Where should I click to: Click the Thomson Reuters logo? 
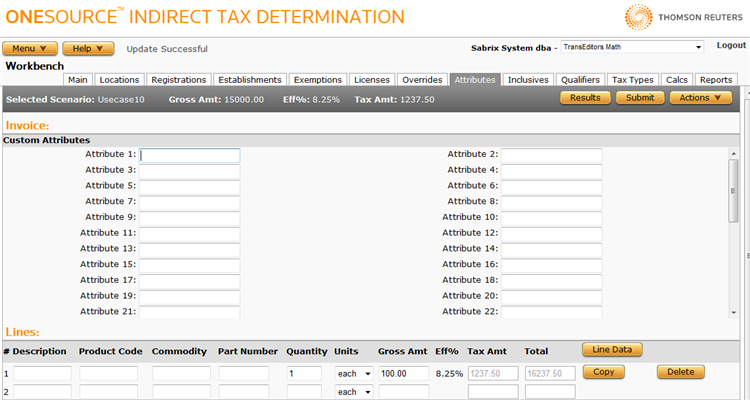[x=685, y=16]
